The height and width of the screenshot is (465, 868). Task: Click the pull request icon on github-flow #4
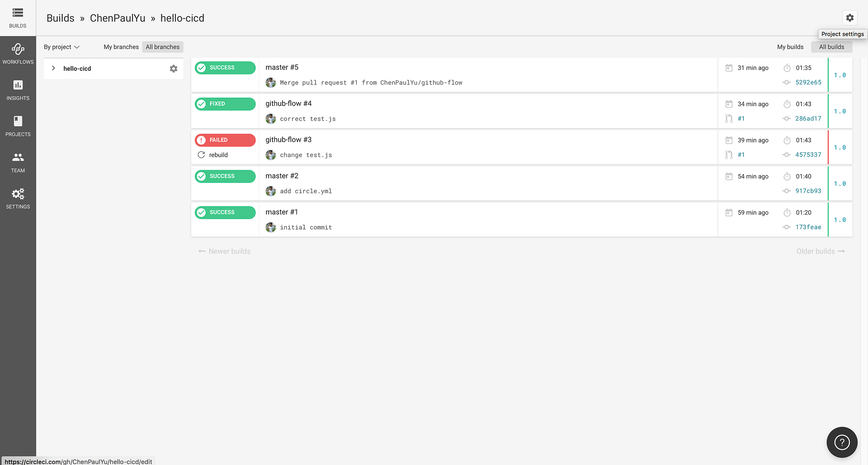(729, 119)
